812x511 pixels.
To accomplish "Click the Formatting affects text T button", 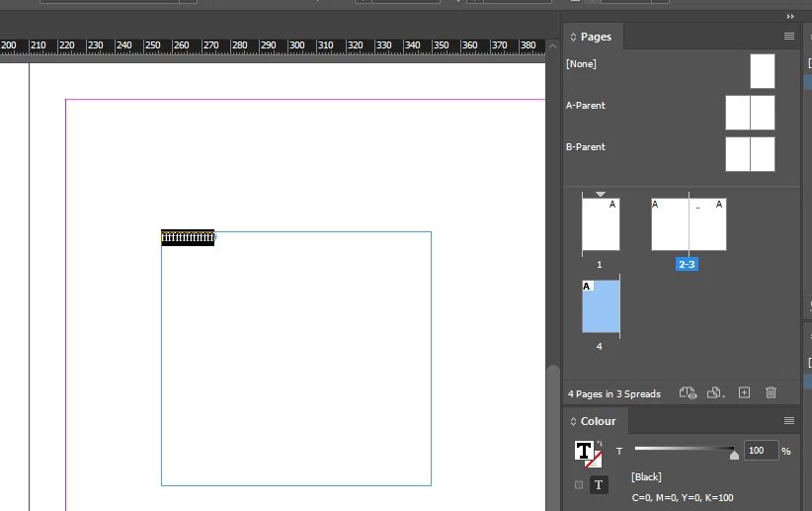I will point(599,485).
